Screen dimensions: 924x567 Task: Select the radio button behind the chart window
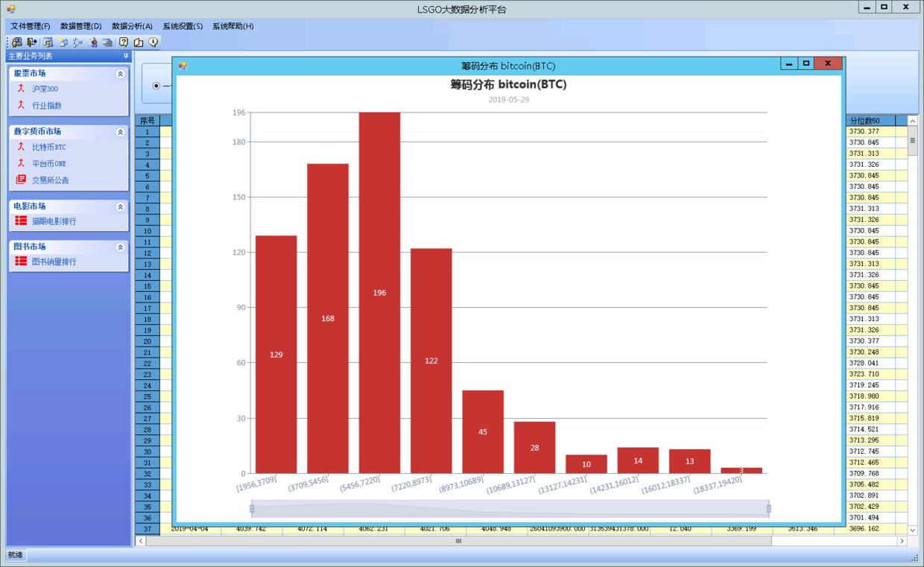pos(156,86)
